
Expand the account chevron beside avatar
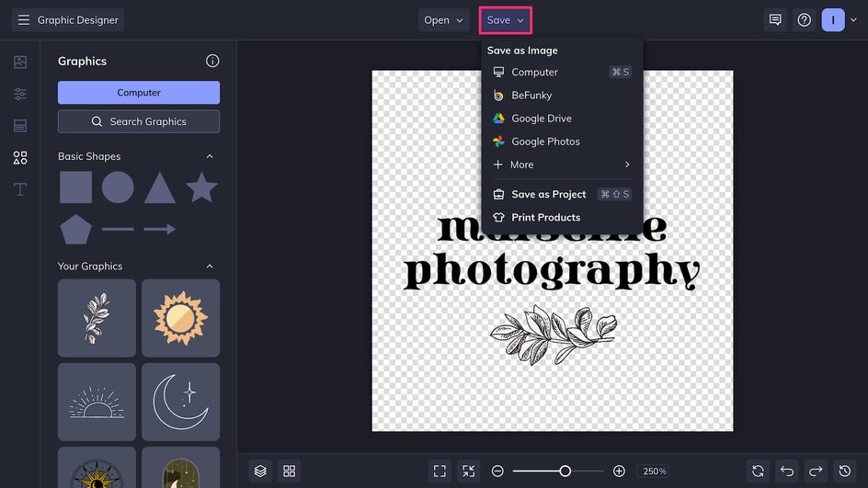(x=853, y=20)
